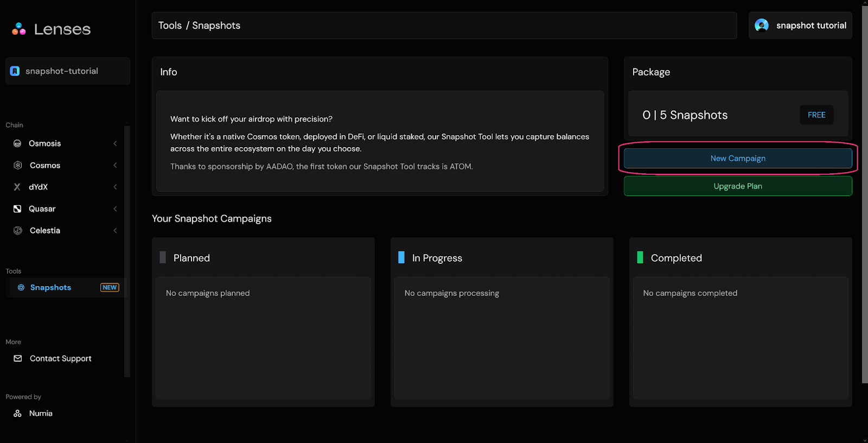Click the Lenses logo icon
The image size is (868, 443).
(x=19, y=29)
